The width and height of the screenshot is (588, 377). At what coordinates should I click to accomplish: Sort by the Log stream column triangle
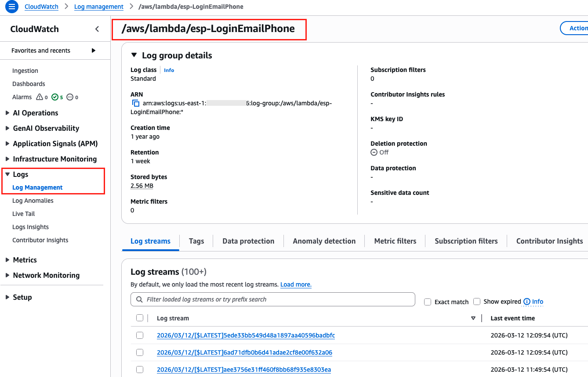click(473, 318)
